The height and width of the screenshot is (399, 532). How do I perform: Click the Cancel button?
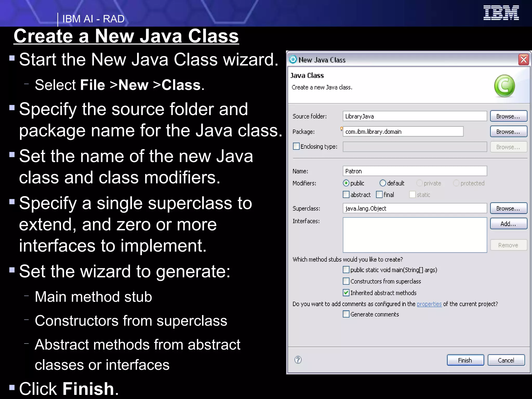coord(506,360)
